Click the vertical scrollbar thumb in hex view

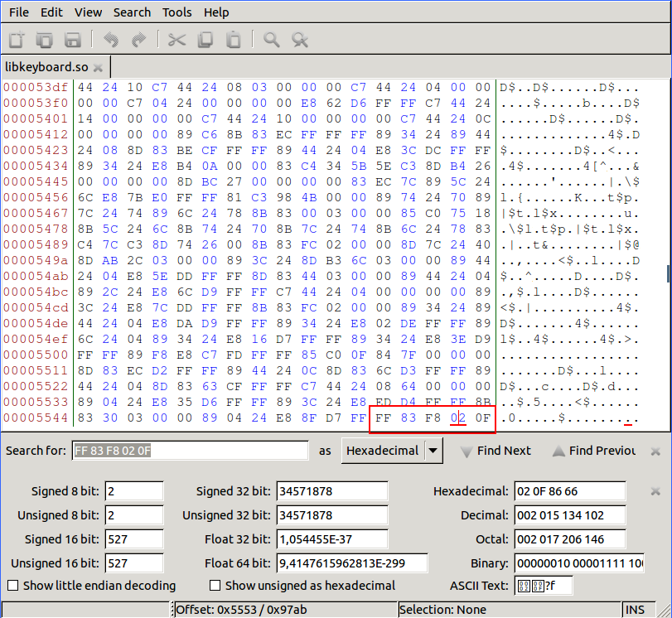coord(668,274)
